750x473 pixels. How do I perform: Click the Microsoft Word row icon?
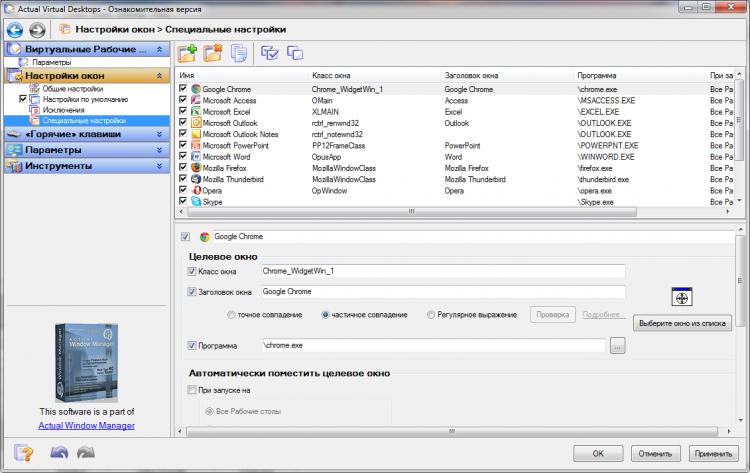click(196, 156)
